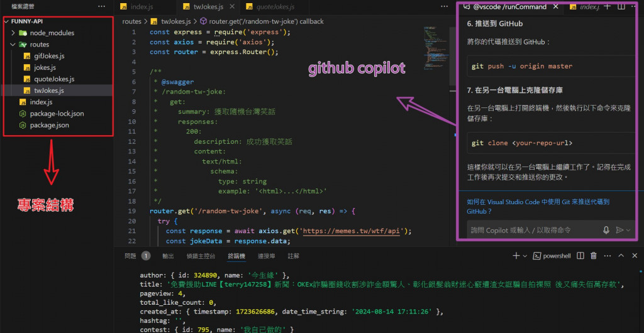Start voice input with the microphone icon
This screenshot has width=644, height=333.
pyautogui.click(x=606, y=230)
